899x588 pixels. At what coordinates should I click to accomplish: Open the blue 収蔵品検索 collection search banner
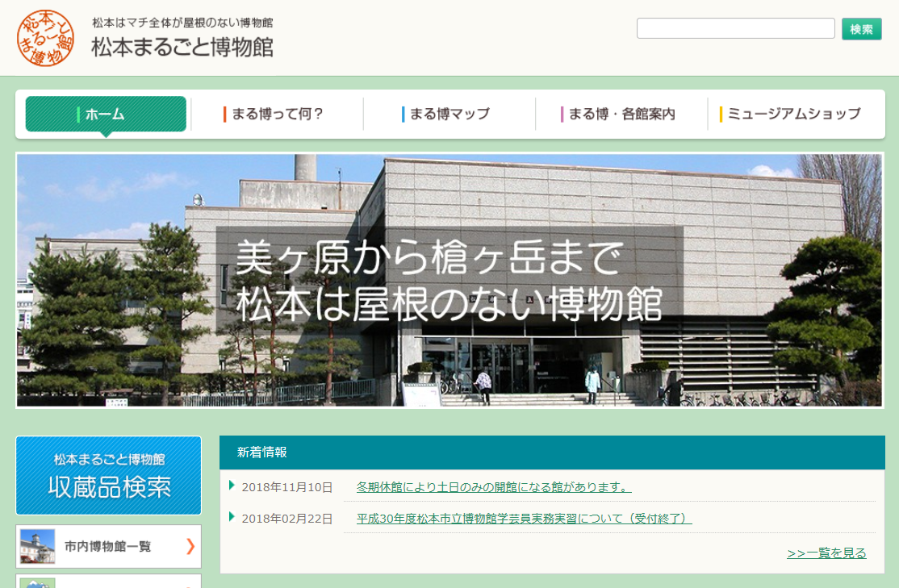point(108,475)
